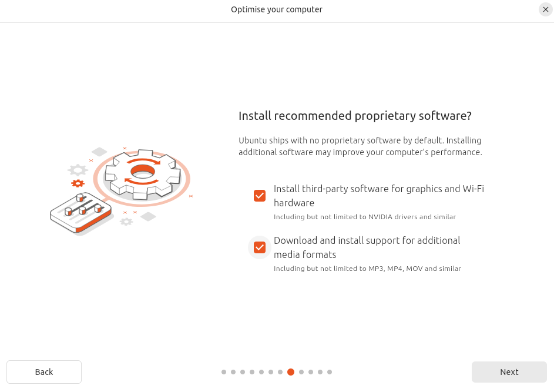Viewport: 554px width, 392px height.
Task: Click the small gray gear above the orange gear
Action: (x=78, y=170)
